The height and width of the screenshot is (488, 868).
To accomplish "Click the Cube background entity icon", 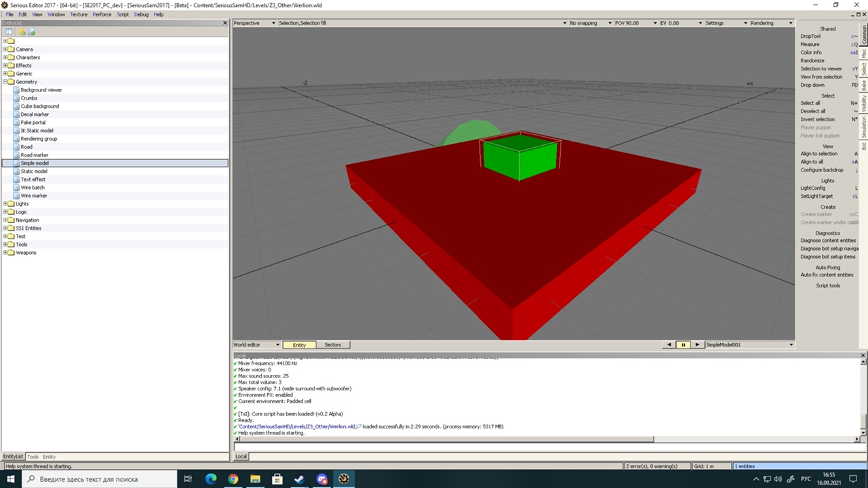I will (16, 106).
